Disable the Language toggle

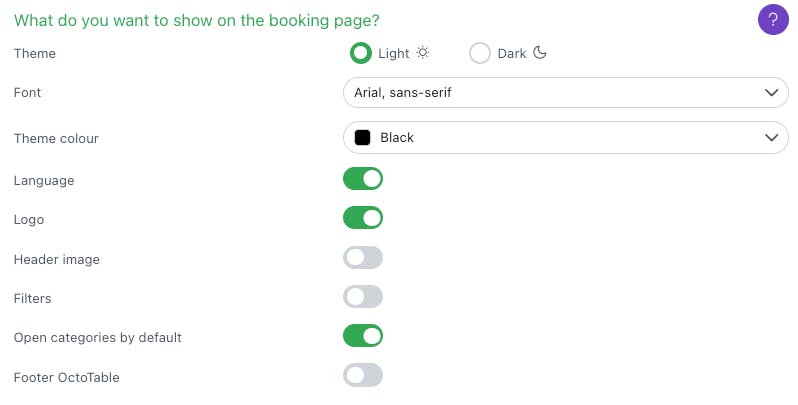pos(363,179)
